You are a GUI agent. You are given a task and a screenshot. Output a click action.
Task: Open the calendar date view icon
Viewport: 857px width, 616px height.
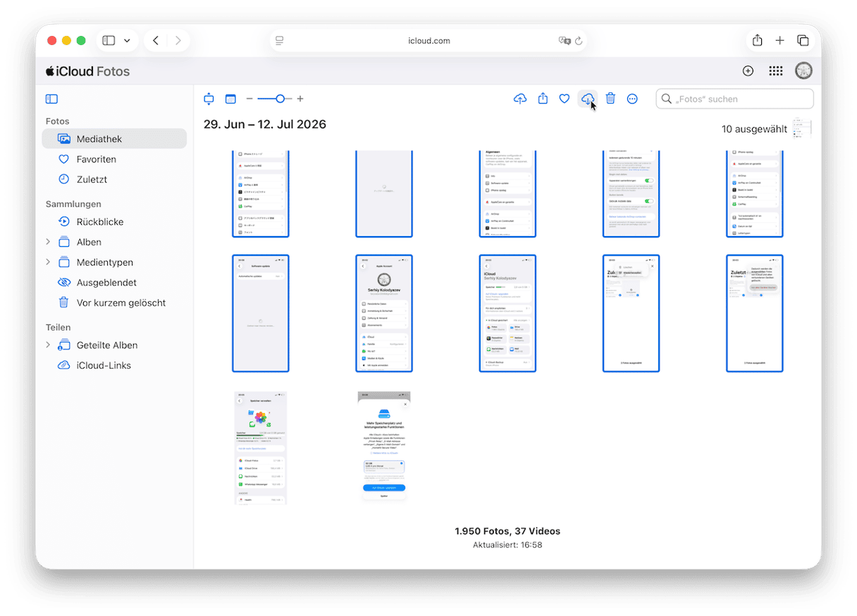(230, 99)
